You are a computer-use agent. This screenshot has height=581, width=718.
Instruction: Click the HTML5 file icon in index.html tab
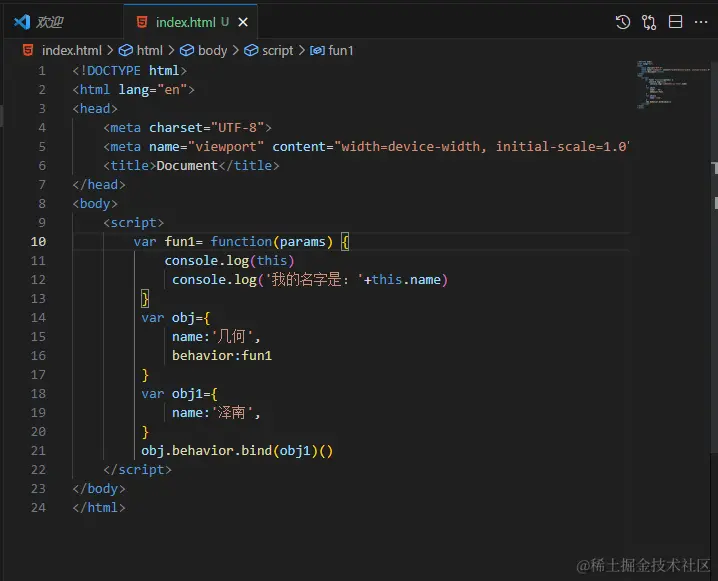[142, 22]
